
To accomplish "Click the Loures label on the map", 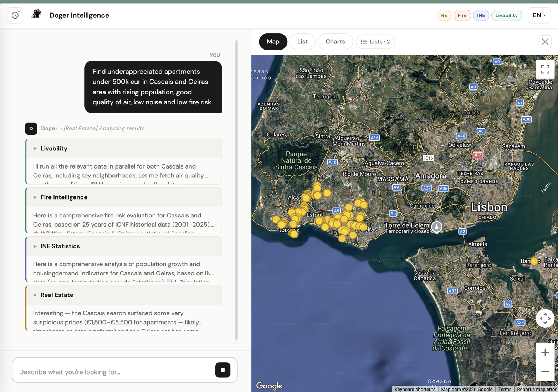I will pyautogui.click(x=471, y=113).
